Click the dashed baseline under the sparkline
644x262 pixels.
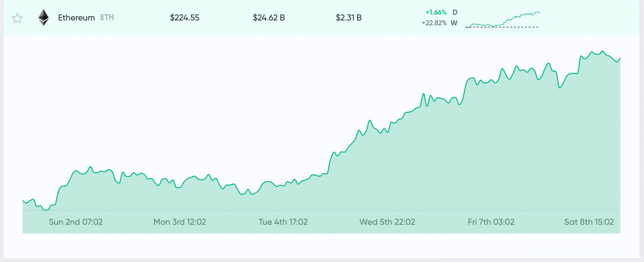point(503,28)
